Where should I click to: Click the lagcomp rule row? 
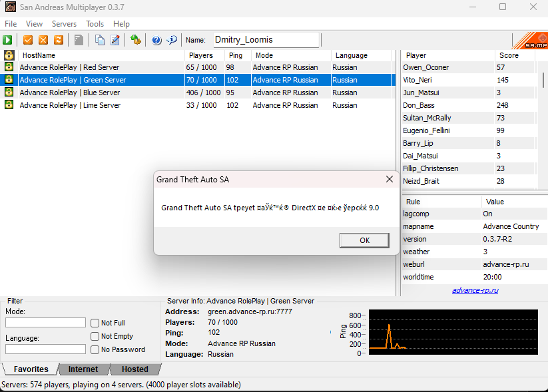475,214
